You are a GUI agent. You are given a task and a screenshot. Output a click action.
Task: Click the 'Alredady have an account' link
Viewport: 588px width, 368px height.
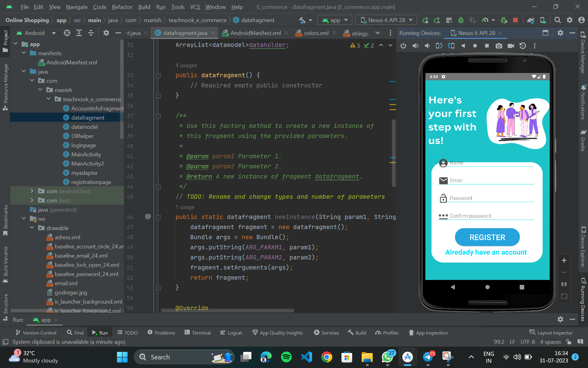tap(486, 252)
